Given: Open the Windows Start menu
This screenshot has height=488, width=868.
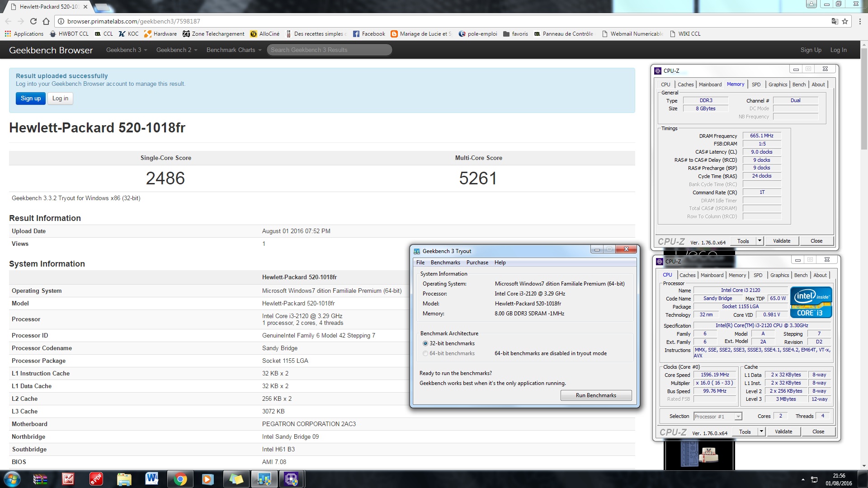Looking at the screenshot, I should pos(12,479).
